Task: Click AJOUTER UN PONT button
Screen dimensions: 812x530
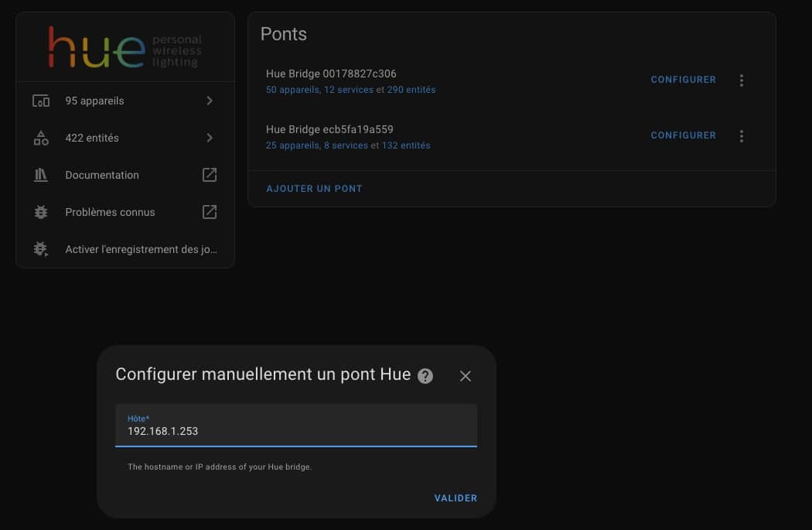Action: pyautogui.click(x=314, y=189)
